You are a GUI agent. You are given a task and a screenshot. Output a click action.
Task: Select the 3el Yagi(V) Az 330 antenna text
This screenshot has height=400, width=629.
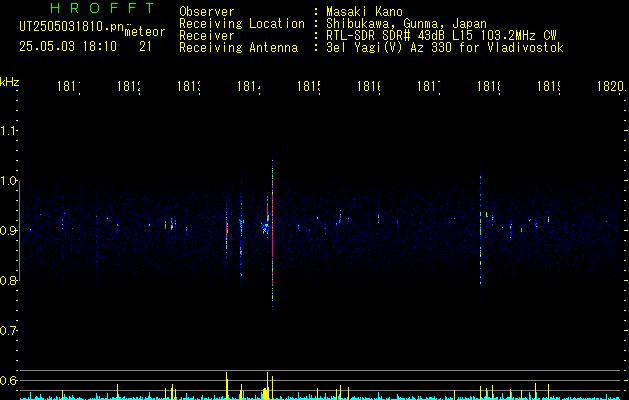click(445, 48)
